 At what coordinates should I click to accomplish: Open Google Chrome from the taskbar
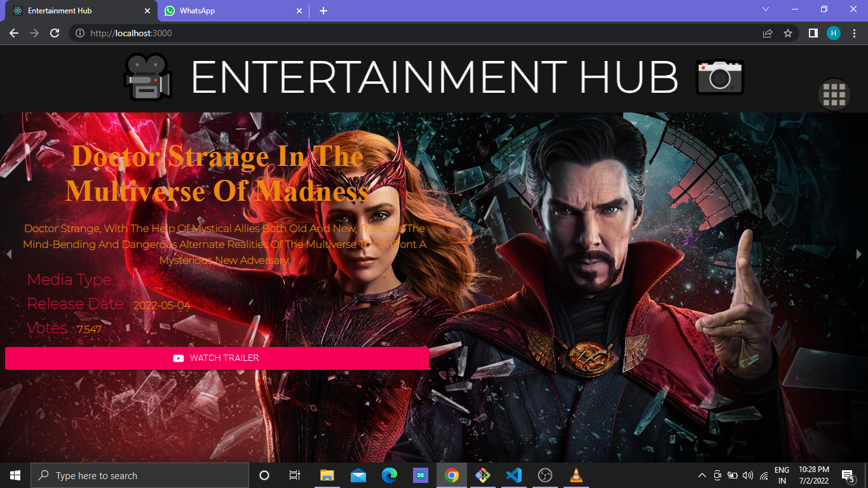[451, 475]
